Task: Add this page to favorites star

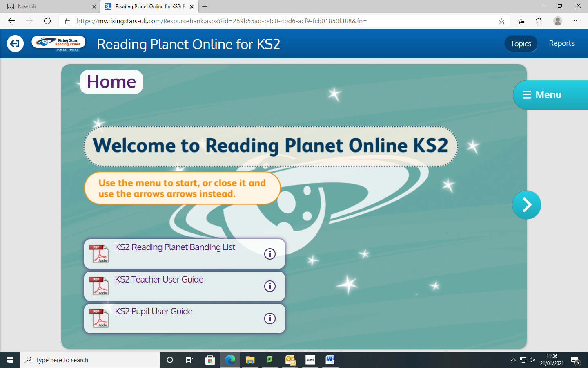Action: [x=501, y=21]
